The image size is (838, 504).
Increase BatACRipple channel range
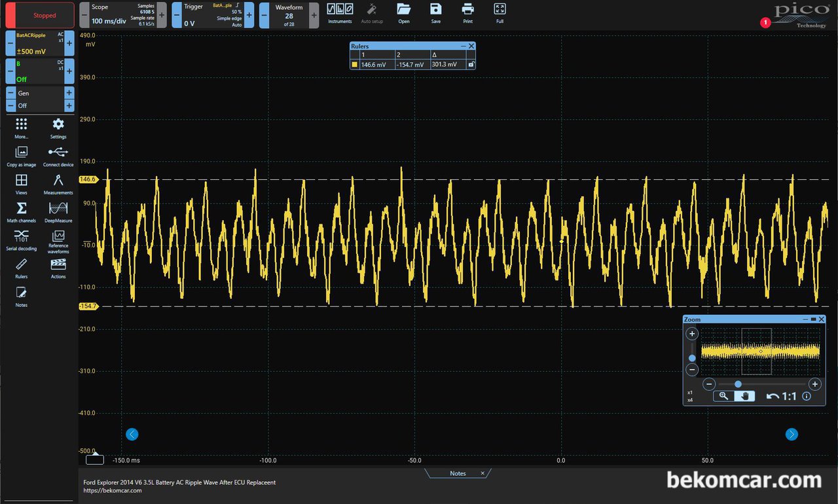coord(69,43)
